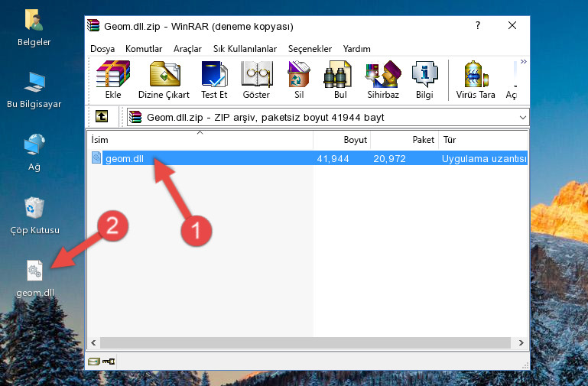
Task: Open the Dosya menu
Action: point(102,49)
